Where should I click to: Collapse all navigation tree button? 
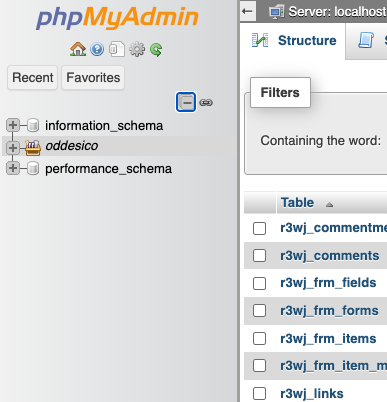point(186,102)
